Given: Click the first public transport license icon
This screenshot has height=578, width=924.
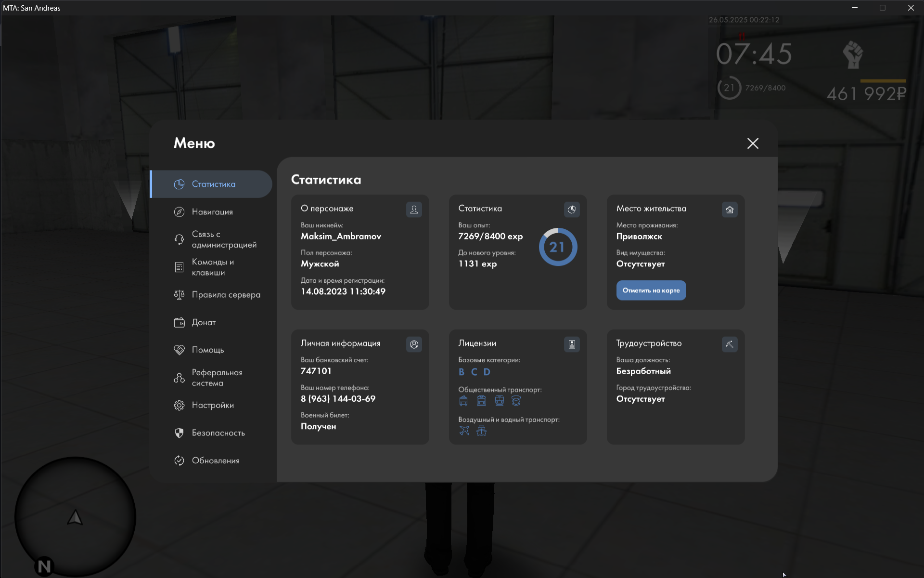Looking at the screenshot, I should (x=463, y=401).
